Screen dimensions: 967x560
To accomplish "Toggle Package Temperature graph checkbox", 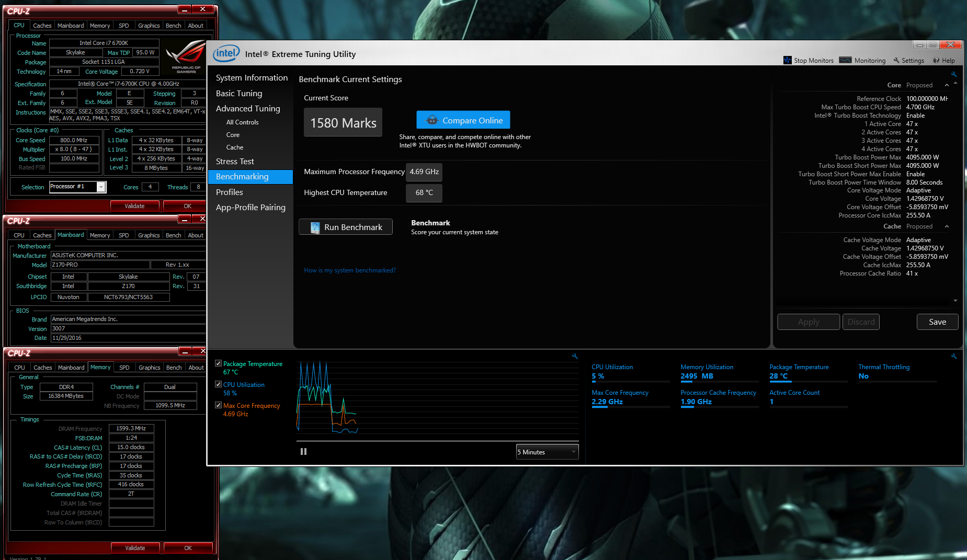I will point(218,363).
